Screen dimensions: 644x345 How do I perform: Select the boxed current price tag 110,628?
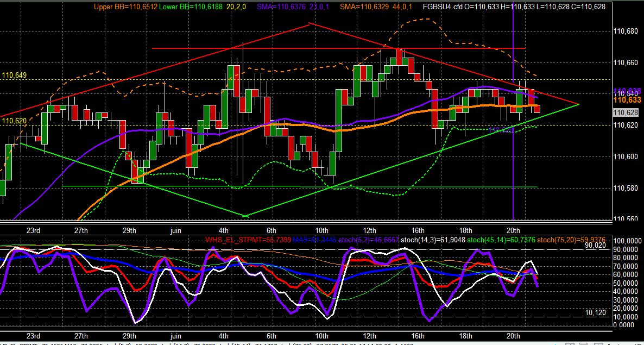[x=626, y=112]
